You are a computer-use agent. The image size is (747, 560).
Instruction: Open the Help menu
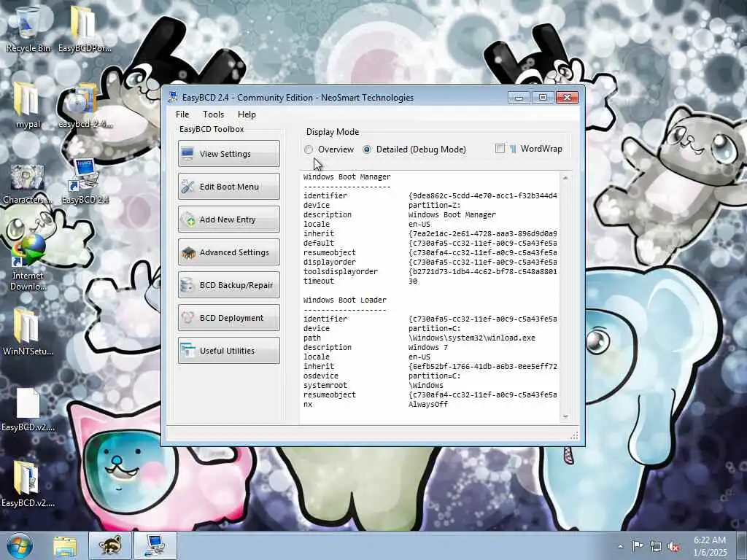coord(247,114)
